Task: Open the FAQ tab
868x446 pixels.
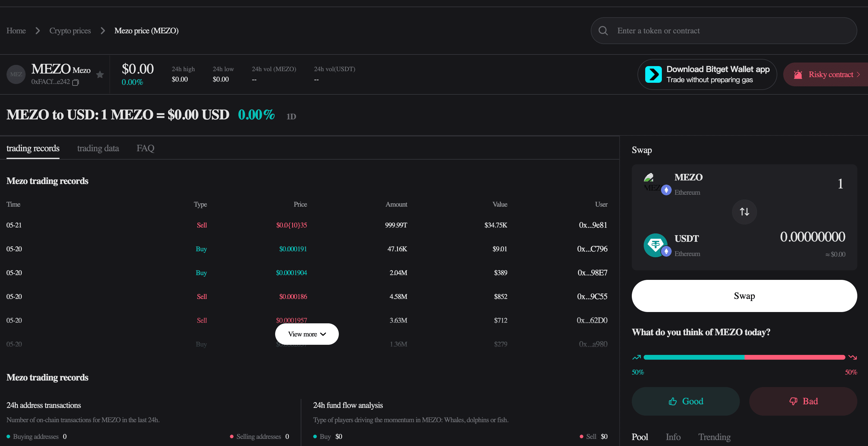Action: [x=145, y=148]
